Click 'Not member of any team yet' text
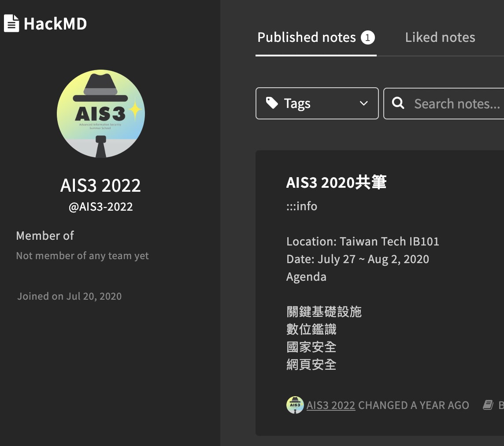Viewport: 504px width, 446px height. (82, 256)
